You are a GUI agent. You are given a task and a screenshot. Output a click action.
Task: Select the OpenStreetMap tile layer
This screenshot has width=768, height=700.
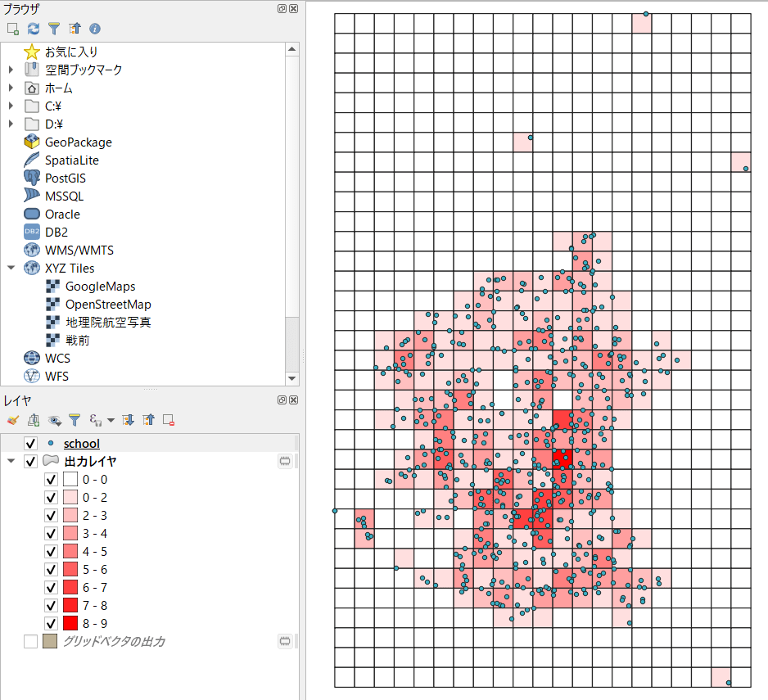108,305
